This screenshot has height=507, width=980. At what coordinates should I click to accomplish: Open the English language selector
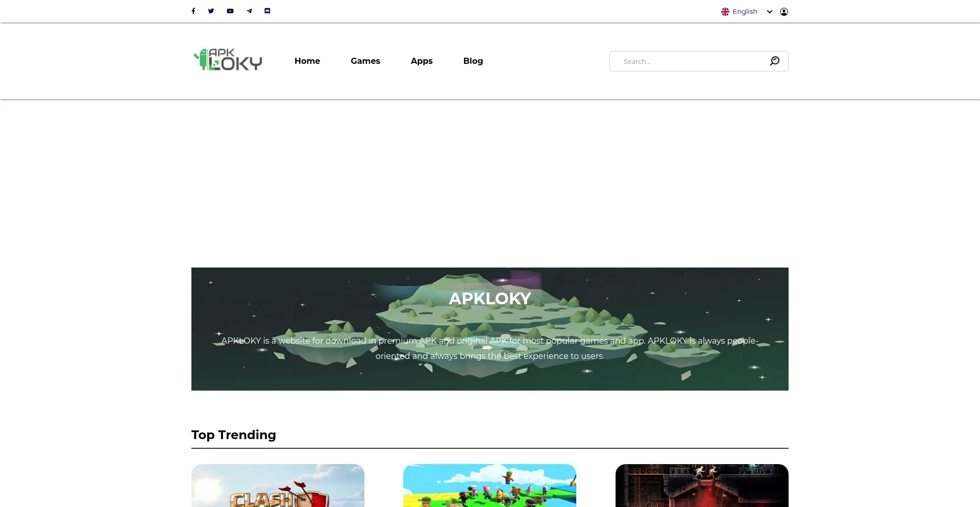745,12
